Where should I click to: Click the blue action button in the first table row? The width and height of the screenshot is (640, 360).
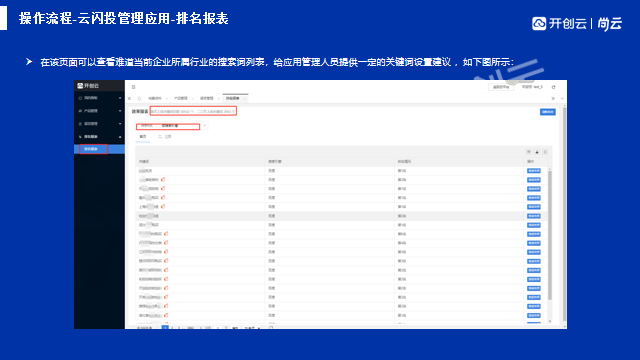click(533, 171)
